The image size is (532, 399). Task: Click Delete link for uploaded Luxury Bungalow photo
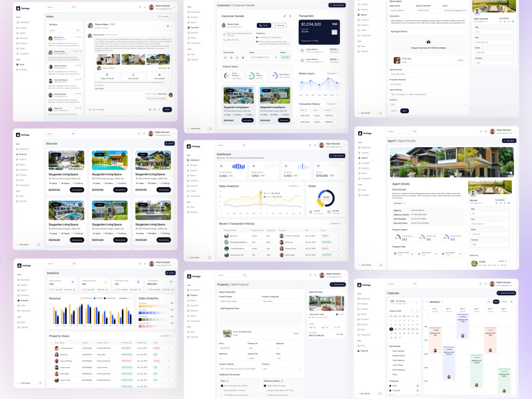click(x=296, y=333)
